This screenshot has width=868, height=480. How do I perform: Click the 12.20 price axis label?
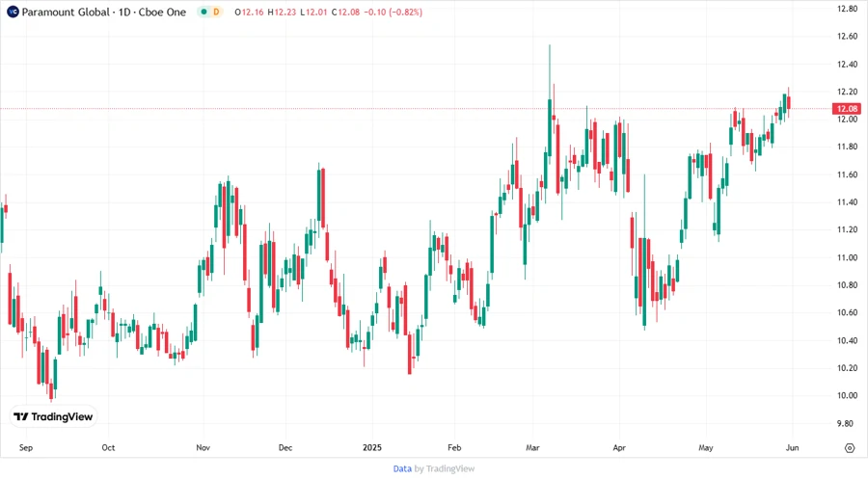847,92
